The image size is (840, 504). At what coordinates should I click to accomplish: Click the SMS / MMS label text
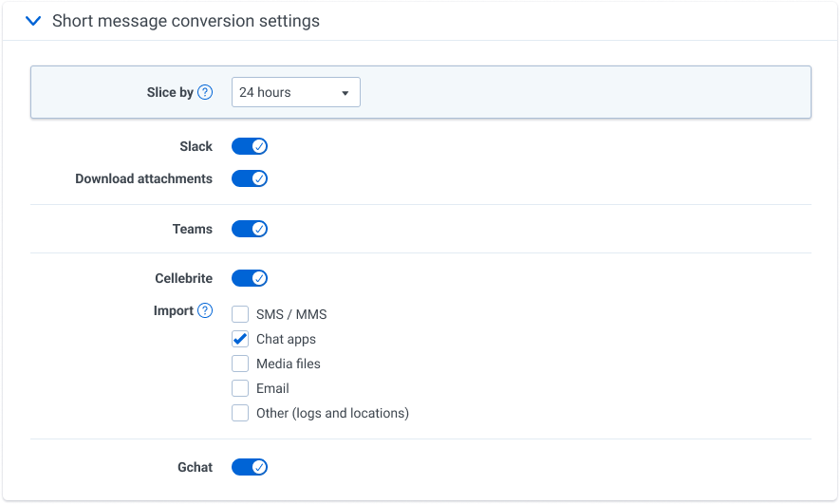point(291,314)
